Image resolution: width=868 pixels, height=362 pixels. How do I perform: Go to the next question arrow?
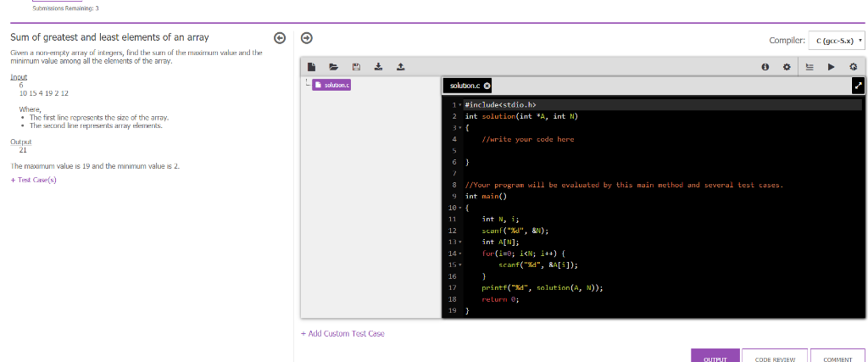pyautogui.click(x=307, y=37)
